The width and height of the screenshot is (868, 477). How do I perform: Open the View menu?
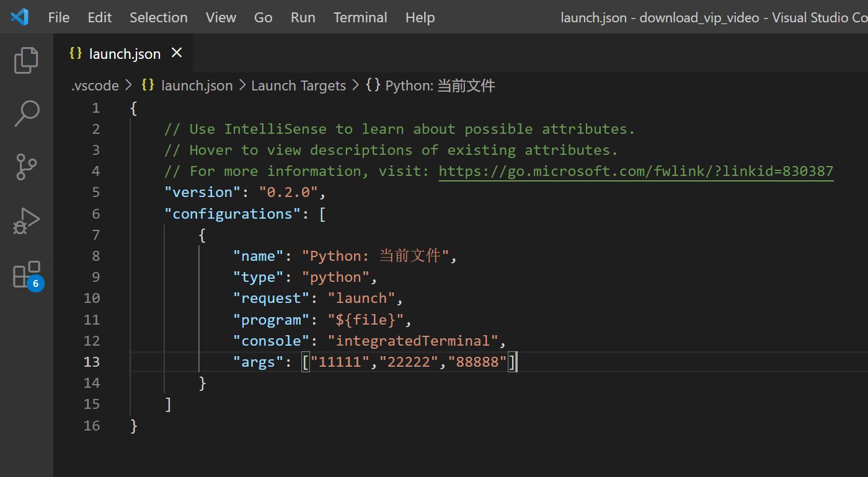click(x=221, y=17)
